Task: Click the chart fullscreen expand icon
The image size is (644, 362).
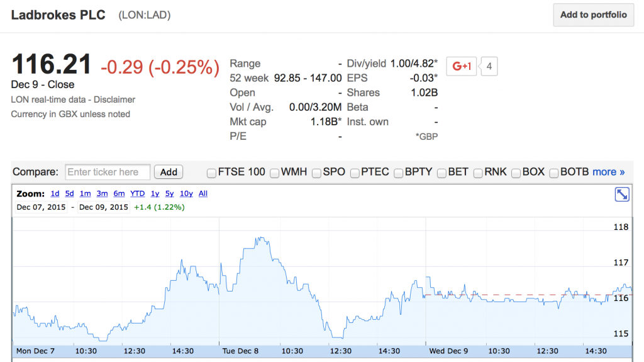Action: (x=621, y=195)
